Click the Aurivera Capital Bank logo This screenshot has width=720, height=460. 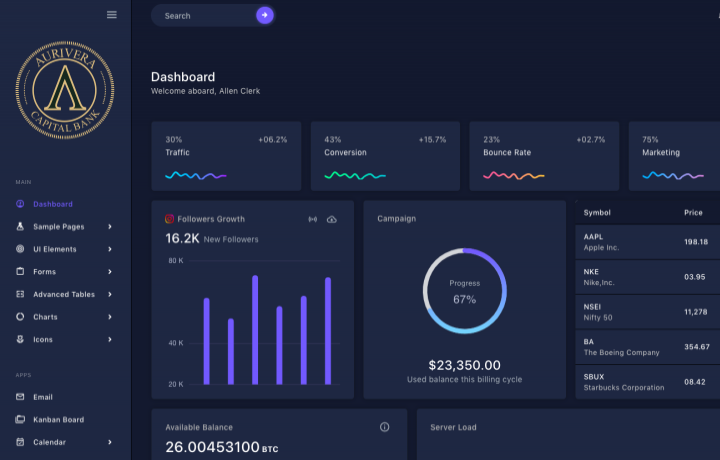(x=65, y=96)
